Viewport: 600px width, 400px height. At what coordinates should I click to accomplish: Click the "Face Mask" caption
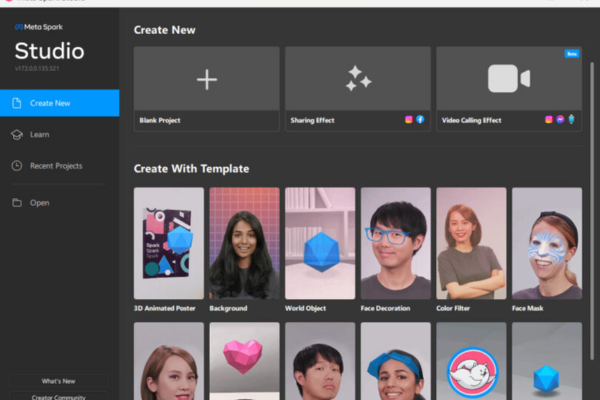pyautogui.click(x=528, y=308)
